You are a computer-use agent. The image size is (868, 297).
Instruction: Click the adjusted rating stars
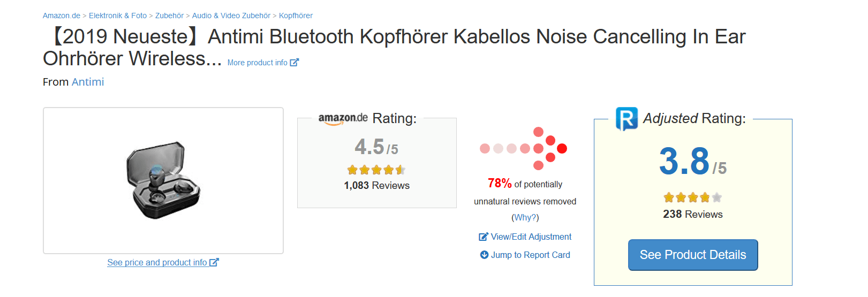(692, 197)
